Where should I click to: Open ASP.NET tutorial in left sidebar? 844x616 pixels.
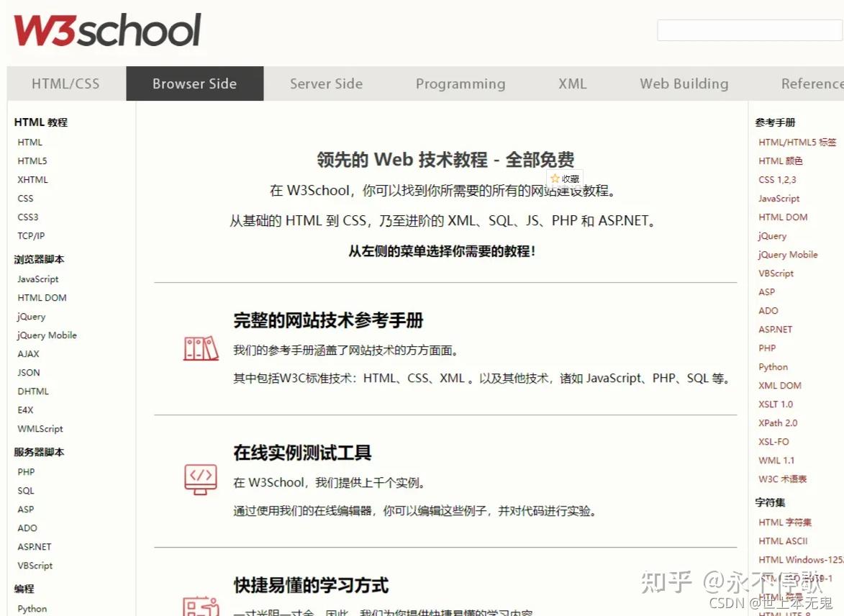pyautogui.click(x=35, y=547)
